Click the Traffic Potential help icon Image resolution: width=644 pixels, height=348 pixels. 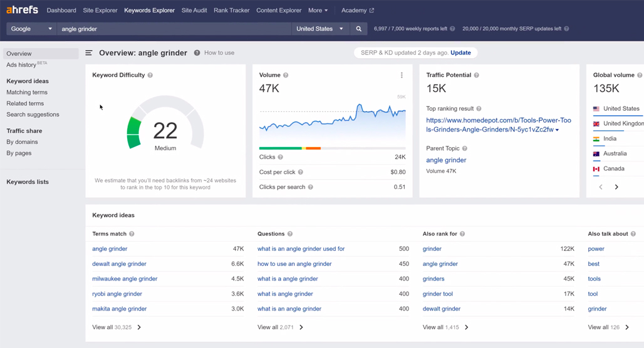477,75
